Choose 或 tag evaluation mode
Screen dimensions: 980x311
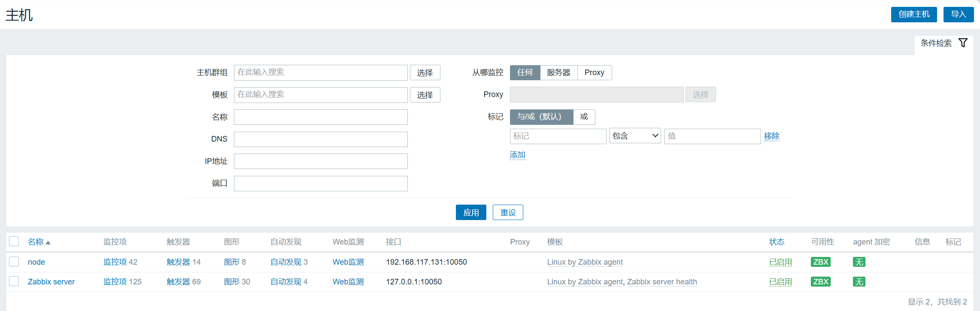(x=584, y=117)
